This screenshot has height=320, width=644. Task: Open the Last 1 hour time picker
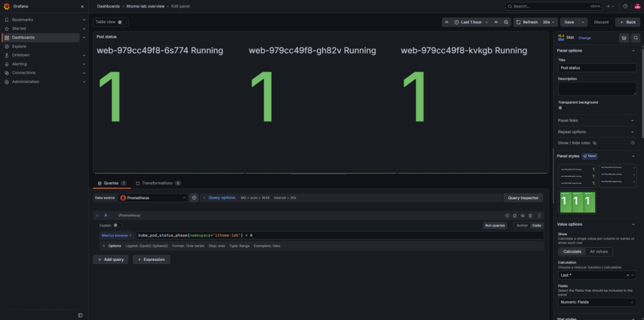pos(471,22)
